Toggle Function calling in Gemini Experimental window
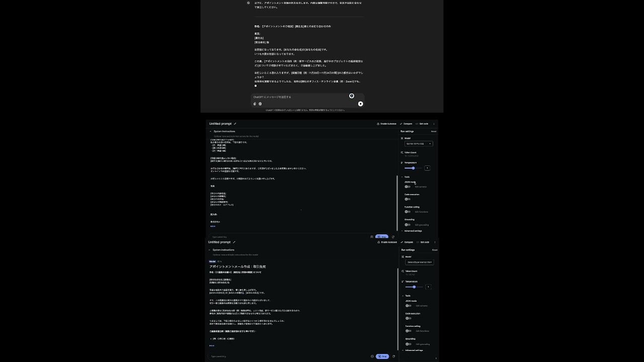The width and height of the screenshot is (644, 362). [409, 331]
